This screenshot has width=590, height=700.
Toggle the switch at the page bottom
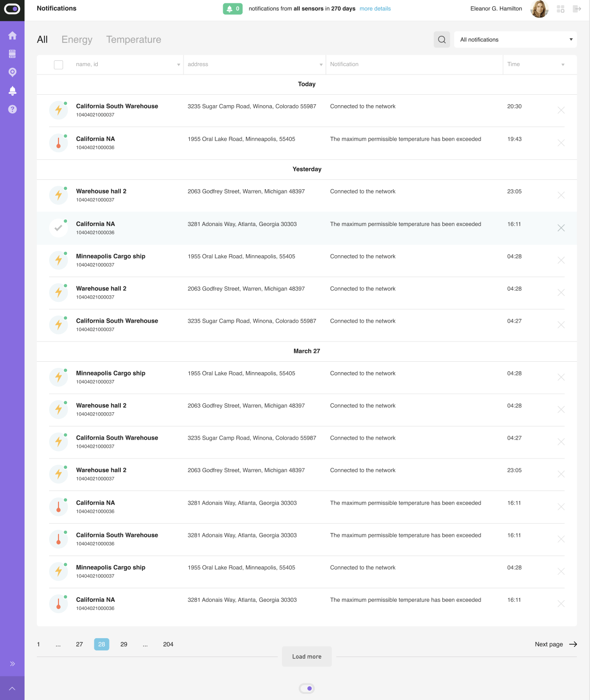(x=307, y=689)
